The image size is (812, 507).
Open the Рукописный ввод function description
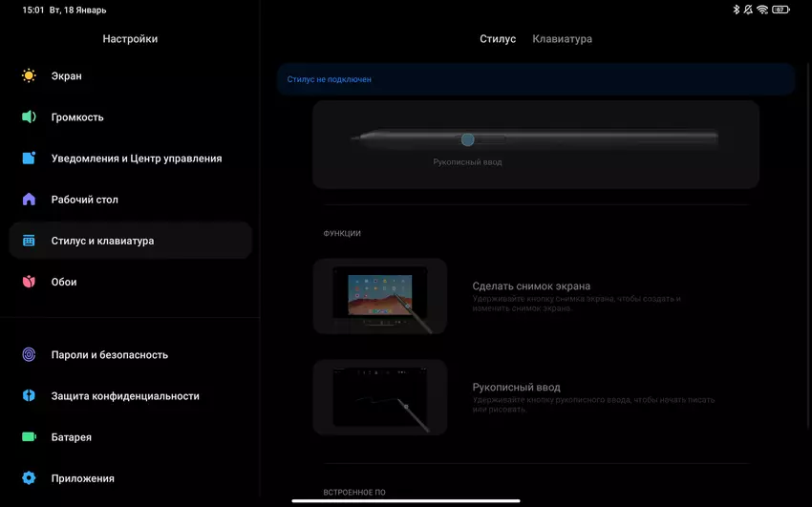tap(516, 388)
